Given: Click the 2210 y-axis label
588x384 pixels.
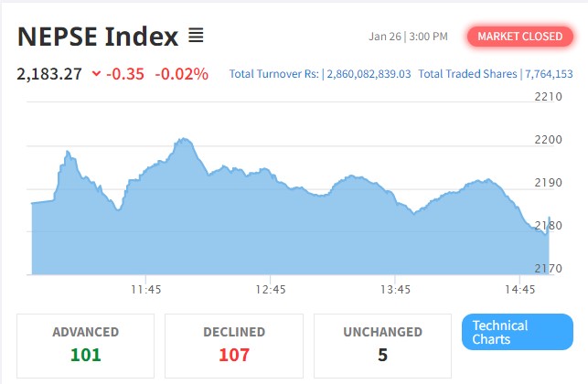Looking at the screenshot, I should (548, 95).
